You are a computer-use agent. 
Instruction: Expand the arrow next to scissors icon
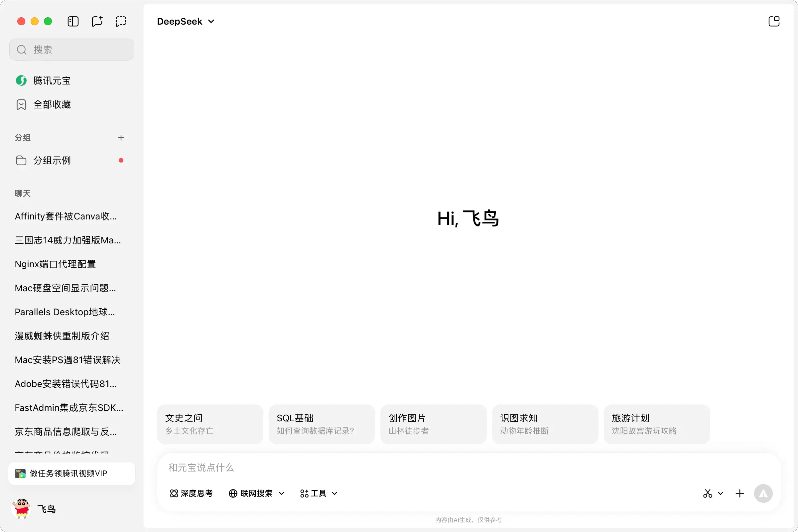(x=720, y=493)
